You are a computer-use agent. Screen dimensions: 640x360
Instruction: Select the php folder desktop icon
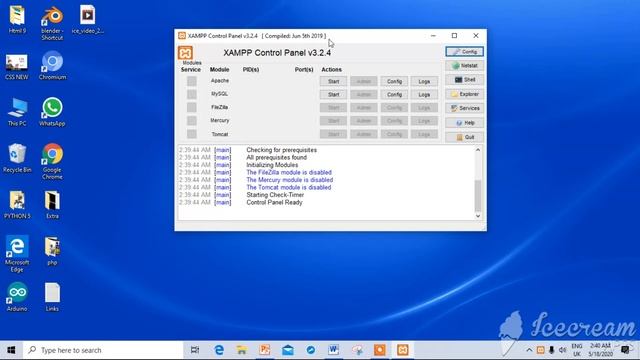coord(52,251)
